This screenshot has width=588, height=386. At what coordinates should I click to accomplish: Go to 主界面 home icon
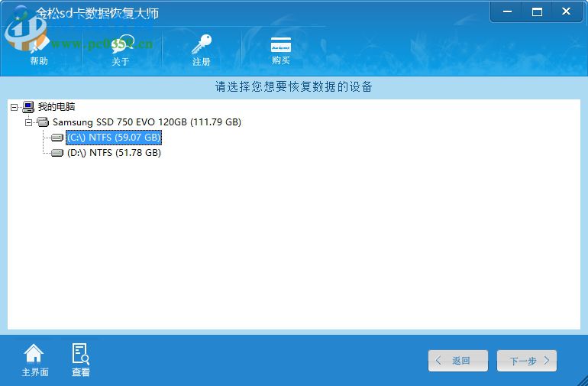(x=34, y=353)
